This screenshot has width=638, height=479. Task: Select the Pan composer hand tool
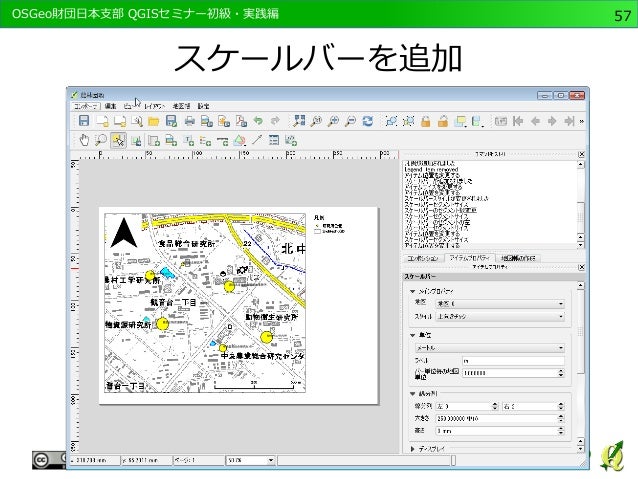pos(84,140)
